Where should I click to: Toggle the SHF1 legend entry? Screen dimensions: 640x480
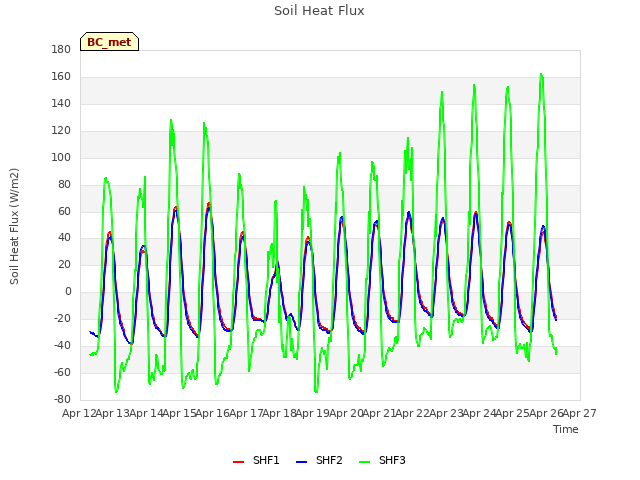pyautogui.click(x=256, y=461)
